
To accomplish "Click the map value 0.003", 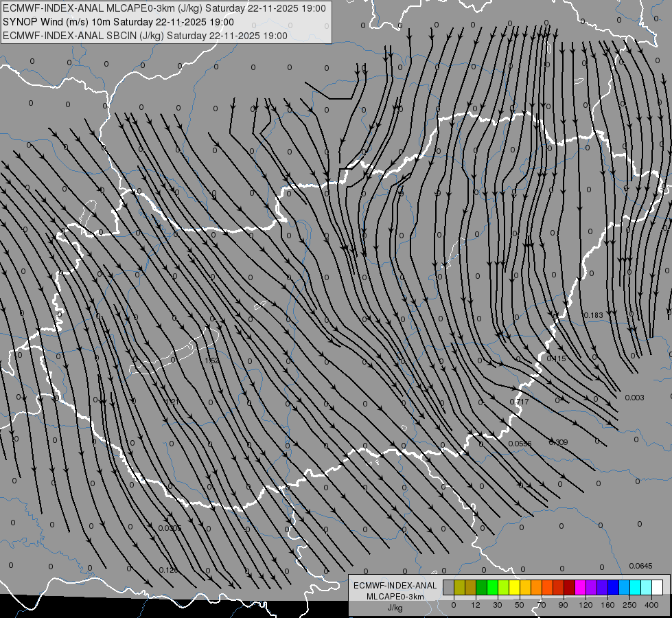I will [634, 398].
